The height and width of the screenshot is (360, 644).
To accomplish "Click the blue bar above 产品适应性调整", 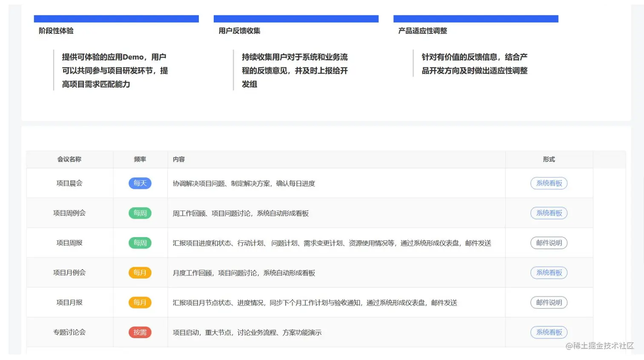I will (x=476, y=19).
